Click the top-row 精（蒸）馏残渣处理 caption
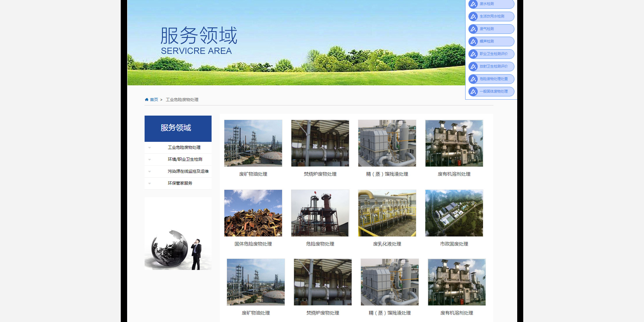Screen dimensions: 644x322 click(x=387, y=174)
